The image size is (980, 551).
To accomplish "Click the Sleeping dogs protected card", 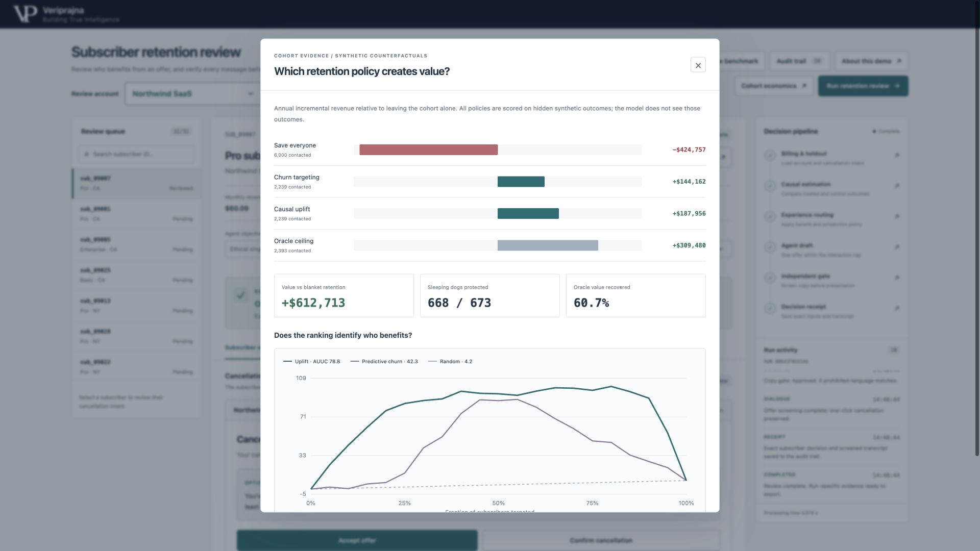I will [x=489, y=295].
